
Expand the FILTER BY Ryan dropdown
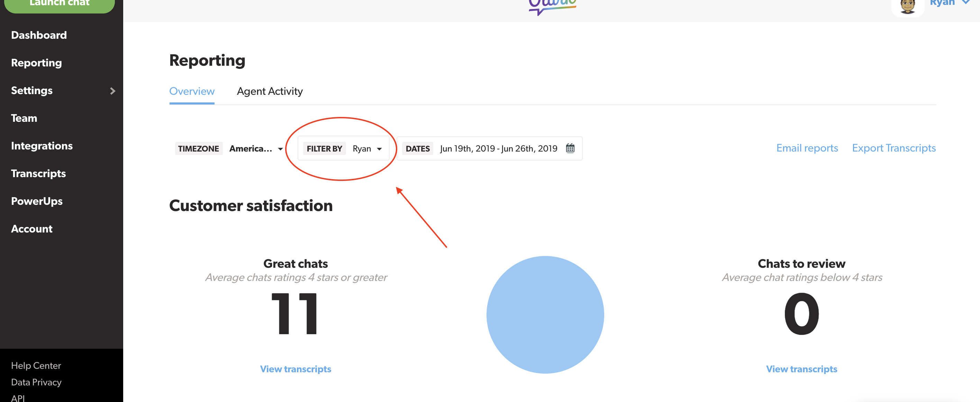[x=367, y=148]
